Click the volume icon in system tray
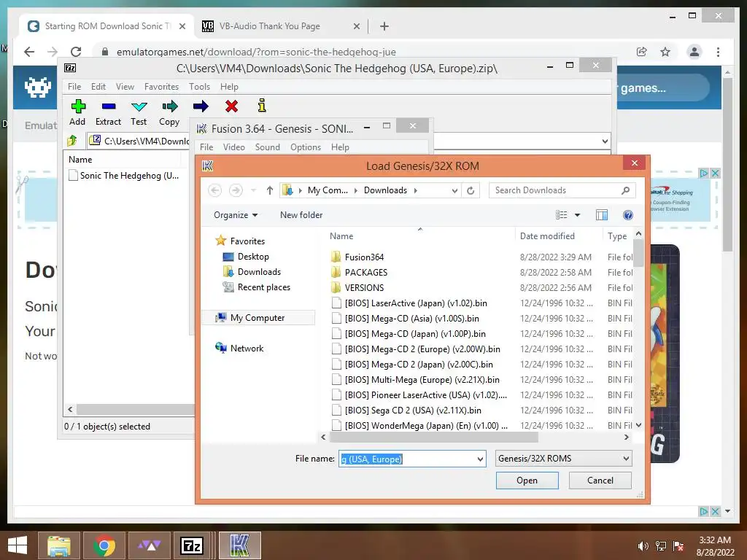The image size is (747, 560). tap(643, 546)
